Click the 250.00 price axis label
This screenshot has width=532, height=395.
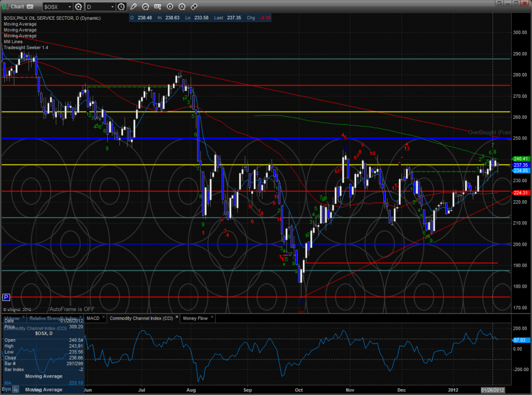tap(520, 138)
